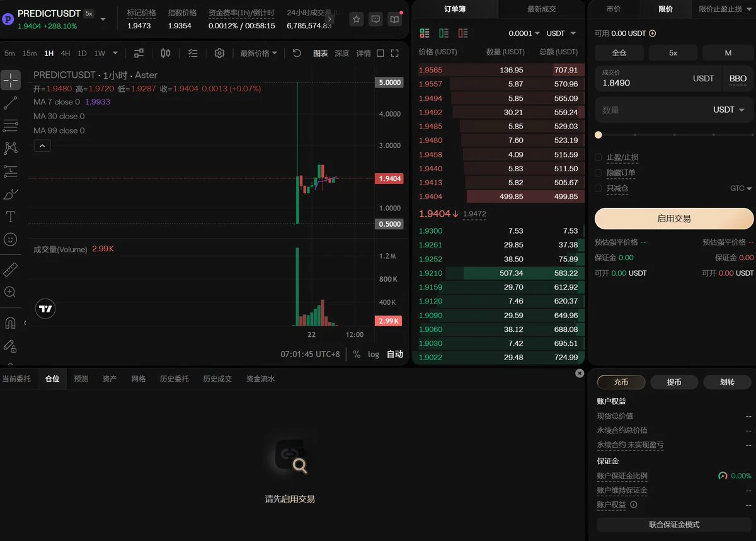Change the 0.0001 price precision dropdown
The width and height of the screenshot is (756, 541).
click(524, 33)
